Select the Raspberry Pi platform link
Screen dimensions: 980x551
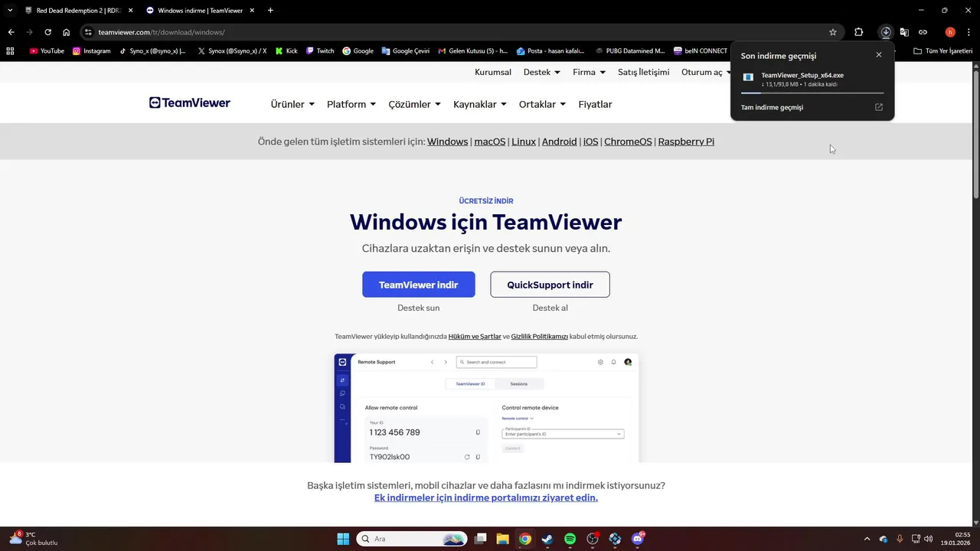(x=686, y=142)
